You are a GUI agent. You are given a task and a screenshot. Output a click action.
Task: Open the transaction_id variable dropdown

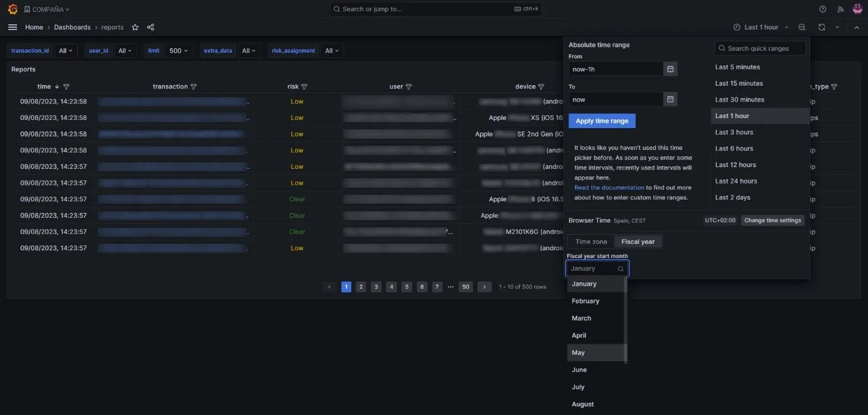pos(65,51)
